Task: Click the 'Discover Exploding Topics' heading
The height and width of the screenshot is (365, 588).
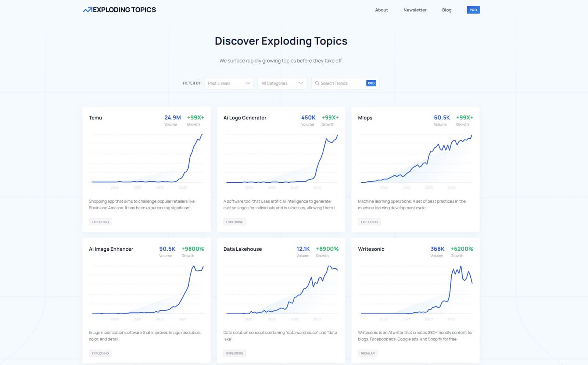Action: coord(281,41)
